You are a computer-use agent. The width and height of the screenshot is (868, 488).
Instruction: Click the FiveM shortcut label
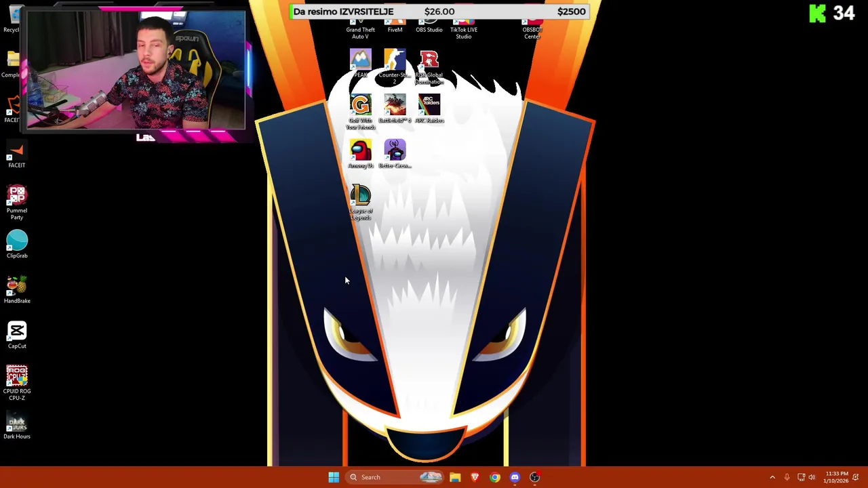[395, 30]
